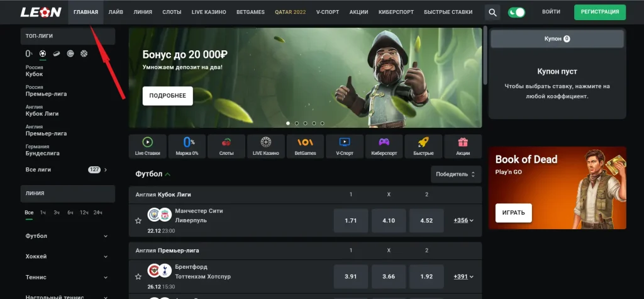Viewport: 644px width, 299px height.
Task: Open the Главная tab
Action: click(86, 13)
